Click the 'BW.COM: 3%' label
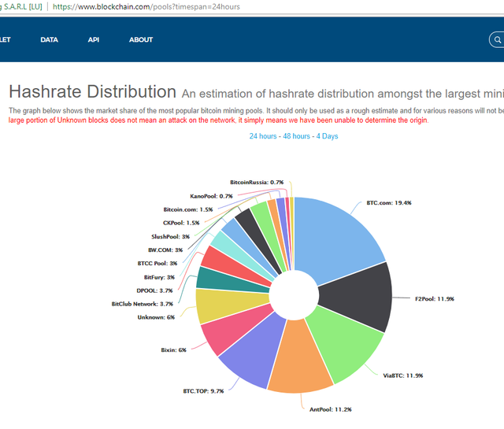 165,250
